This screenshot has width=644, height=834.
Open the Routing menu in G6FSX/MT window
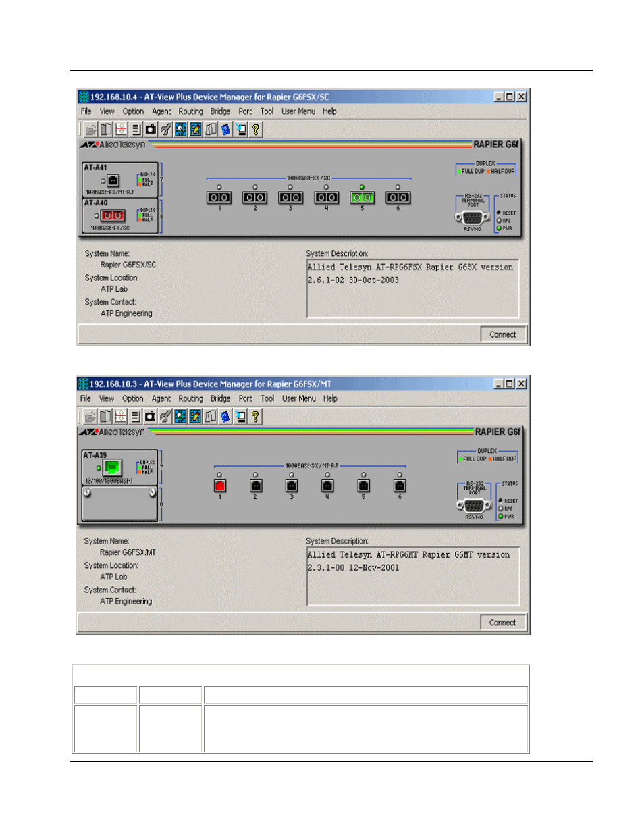(190, 398)
